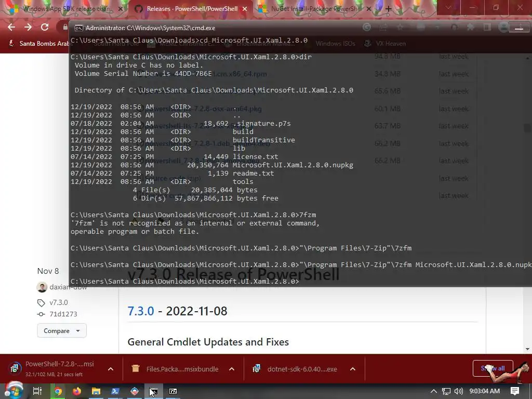
Task: Click the page scrollbar down arrow
Action: tap(527, 349)
